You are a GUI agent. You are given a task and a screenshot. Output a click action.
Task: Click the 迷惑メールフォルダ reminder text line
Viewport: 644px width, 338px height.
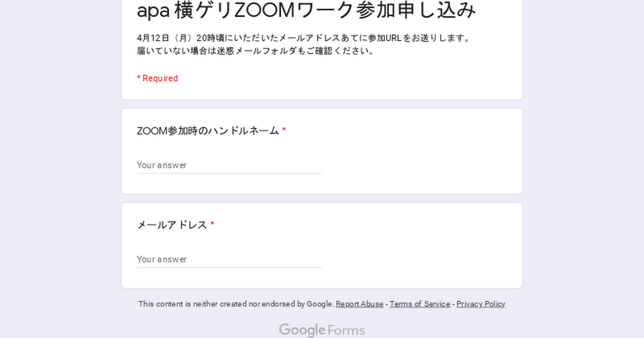[255, 52]
